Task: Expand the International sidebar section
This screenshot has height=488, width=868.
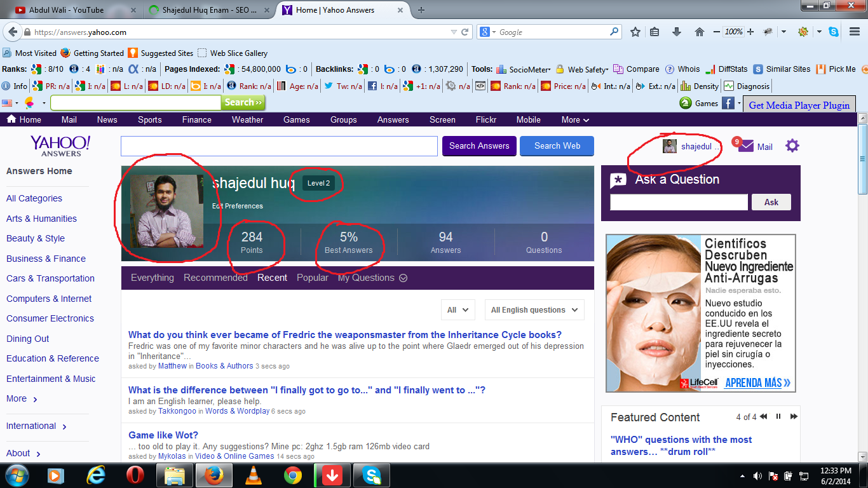Action: 37,426
